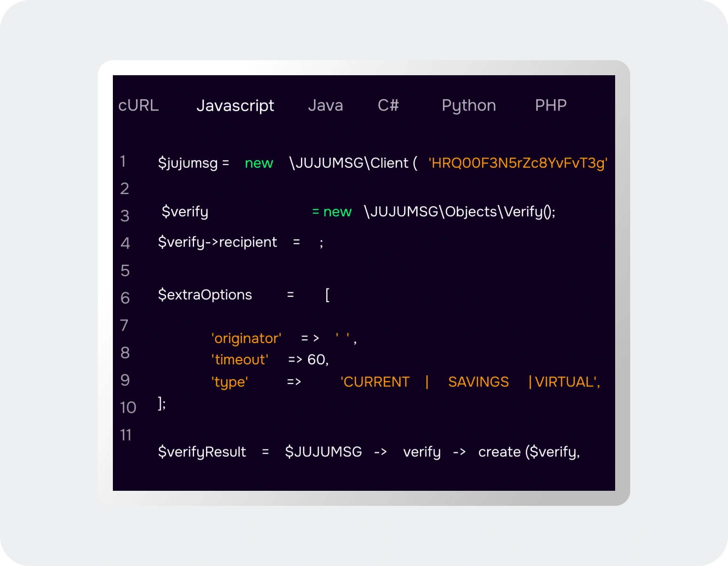The width and height of the screenshot is (728, 566).
Task: Click on the $verify->recipient property
Action: point(217,242)
